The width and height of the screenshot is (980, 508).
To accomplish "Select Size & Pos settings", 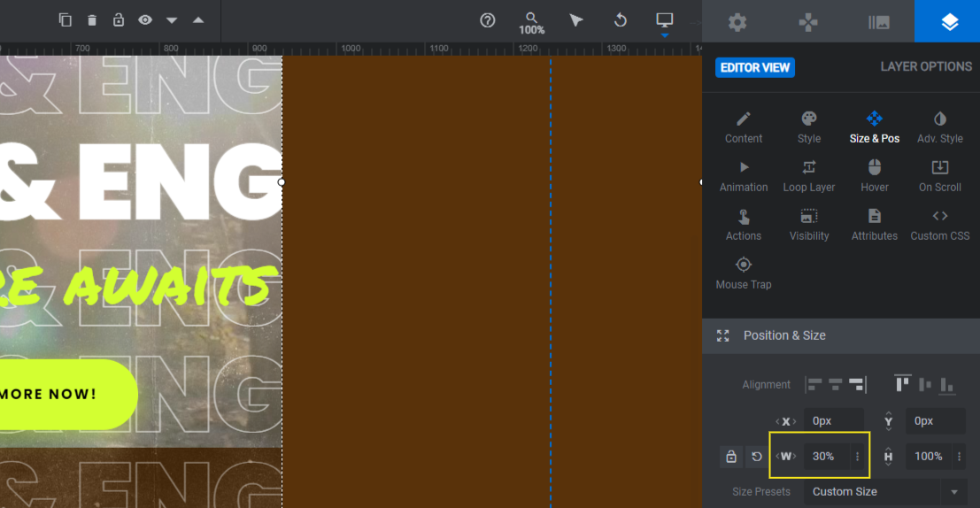I will (x=875, y=127).
